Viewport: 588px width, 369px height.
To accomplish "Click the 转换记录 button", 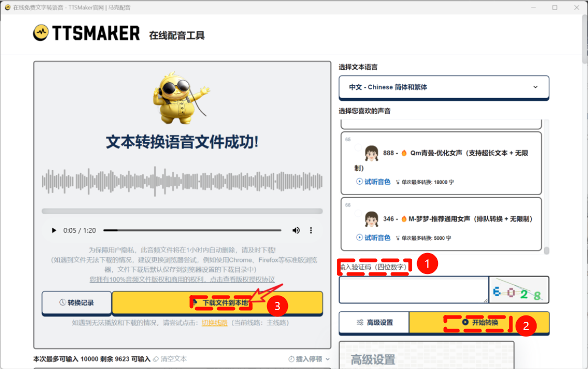I will (77, 302).
